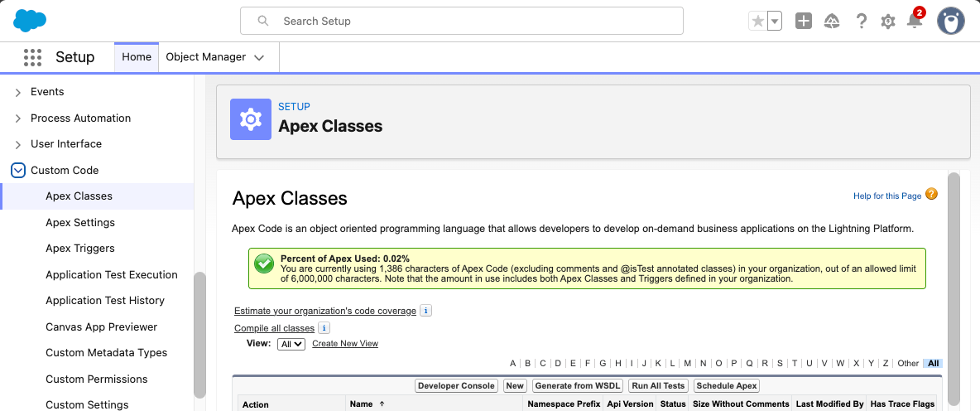Click the Salesforce cloud logo
980x411 pixels.
[x=30, y=21]
